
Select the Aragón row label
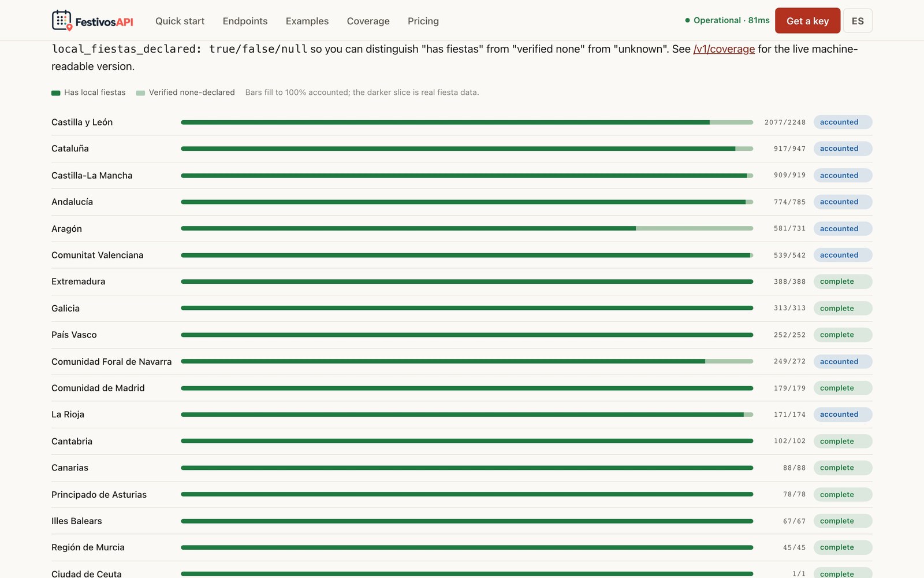click(x=66, y=229)
